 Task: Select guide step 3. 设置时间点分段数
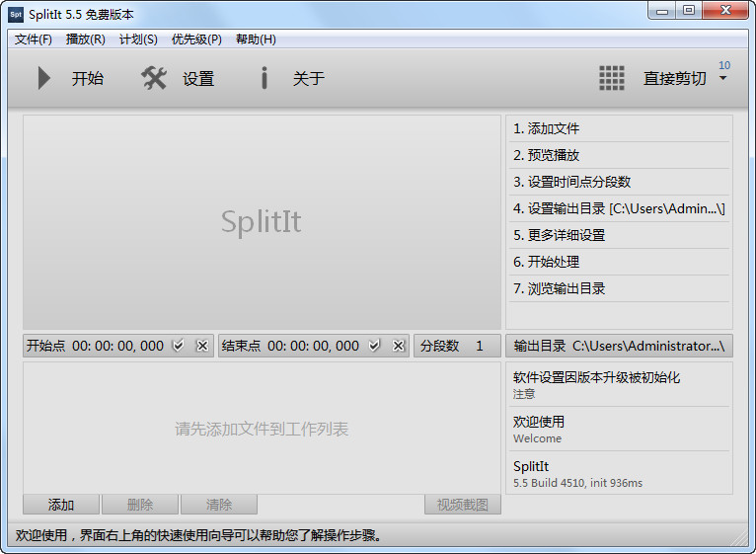point(619,182)
